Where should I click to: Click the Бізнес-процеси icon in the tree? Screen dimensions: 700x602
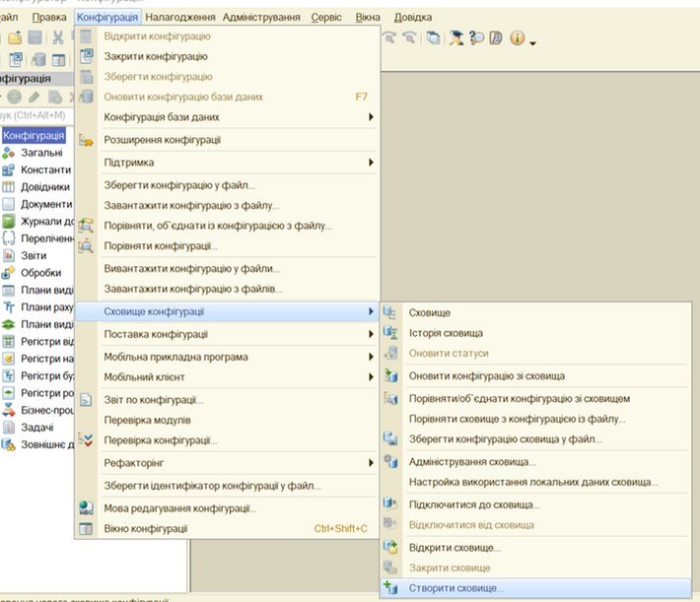pos(9,410)
